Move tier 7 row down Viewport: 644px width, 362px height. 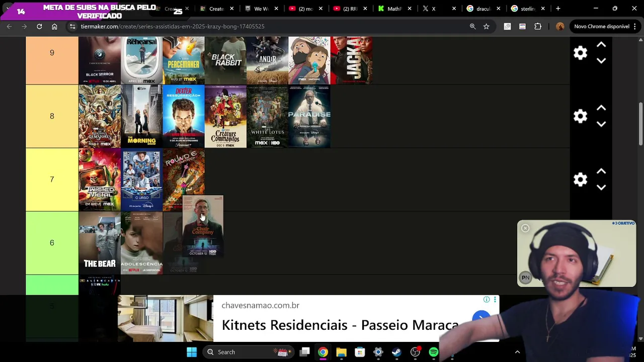(601, 188)
